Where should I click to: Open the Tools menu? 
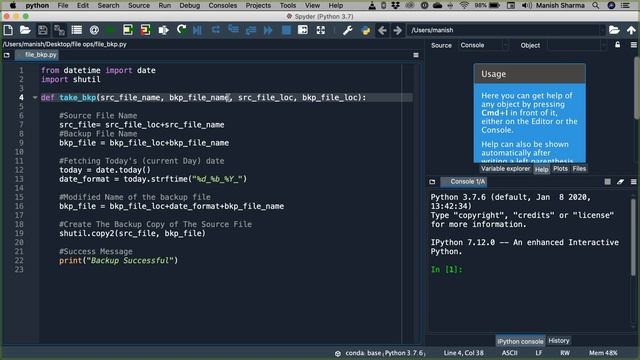[x=288, y=5]
